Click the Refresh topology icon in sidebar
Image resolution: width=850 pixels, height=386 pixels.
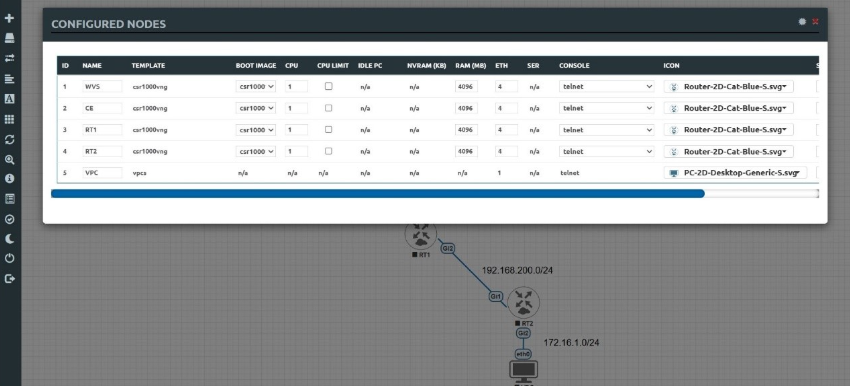tap(9, 140)
